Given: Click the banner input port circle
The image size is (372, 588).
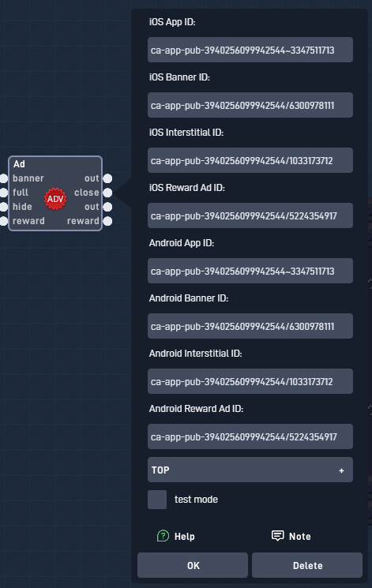Looking at the screenshot, I should [x=3, y=178].
